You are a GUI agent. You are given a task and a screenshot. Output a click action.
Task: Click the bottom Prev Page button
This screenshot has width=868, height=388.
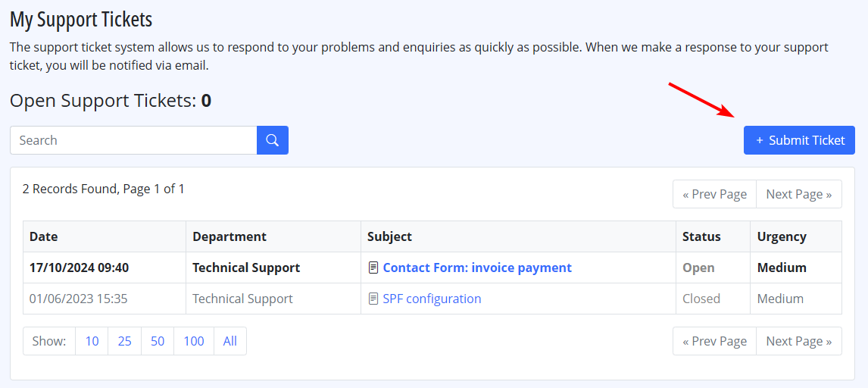tap(715, 341)
